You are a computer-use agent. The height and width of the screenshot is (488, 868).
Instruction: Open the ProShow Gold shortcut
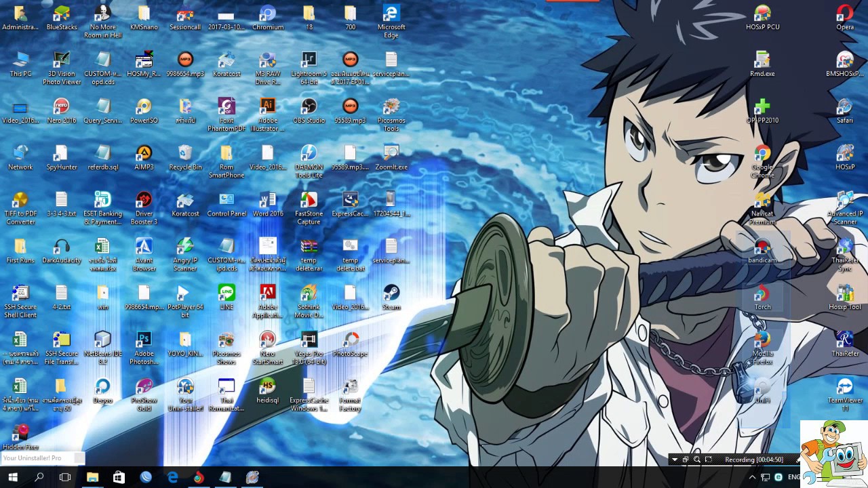144,396
